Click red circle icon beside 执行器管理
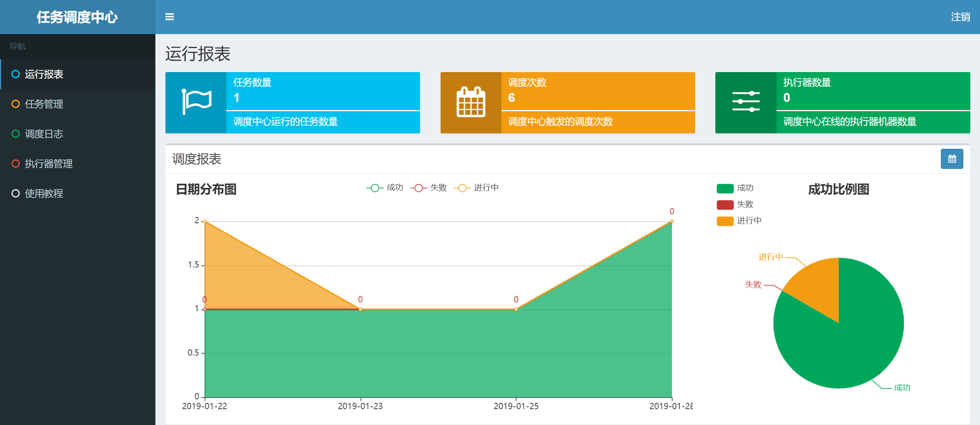This screenshot has height=425, width=980. 16,163
